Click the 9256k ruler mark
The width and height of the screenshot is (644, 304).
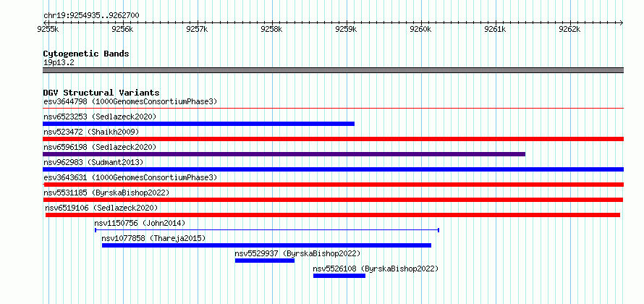(122, 29)
